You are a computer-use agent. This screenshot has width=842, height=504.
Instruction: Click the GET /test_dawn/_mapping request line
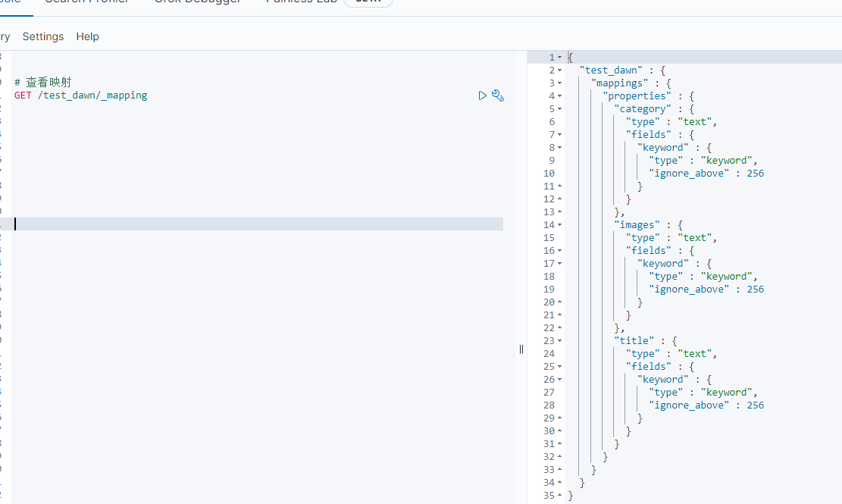tap(80, 95)
